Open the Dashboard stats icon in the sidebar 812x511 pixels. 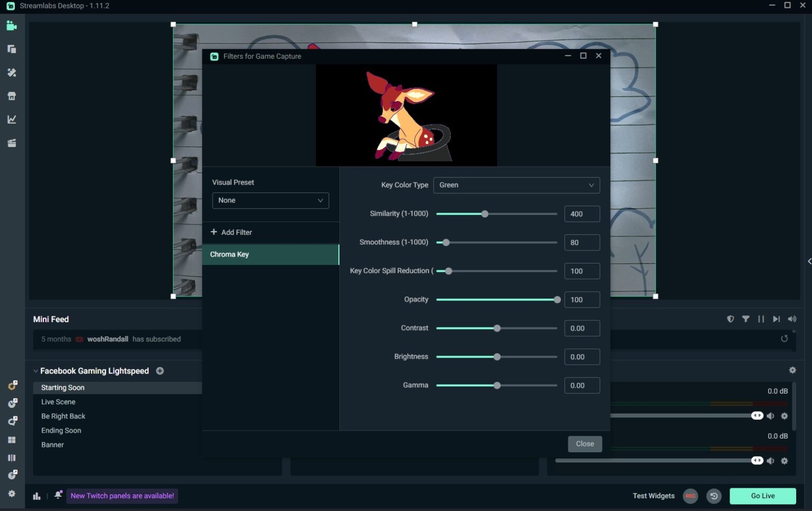12,119
